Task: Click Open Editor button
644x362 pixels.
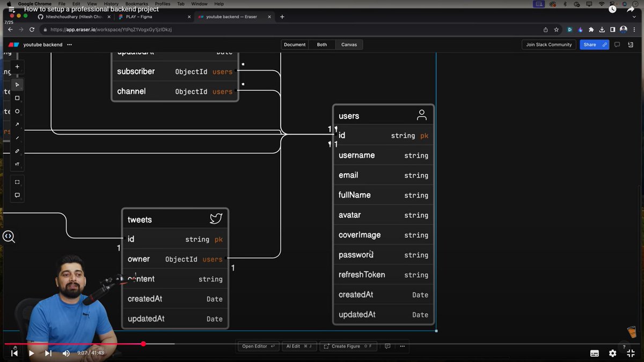Action: point(258,346)
